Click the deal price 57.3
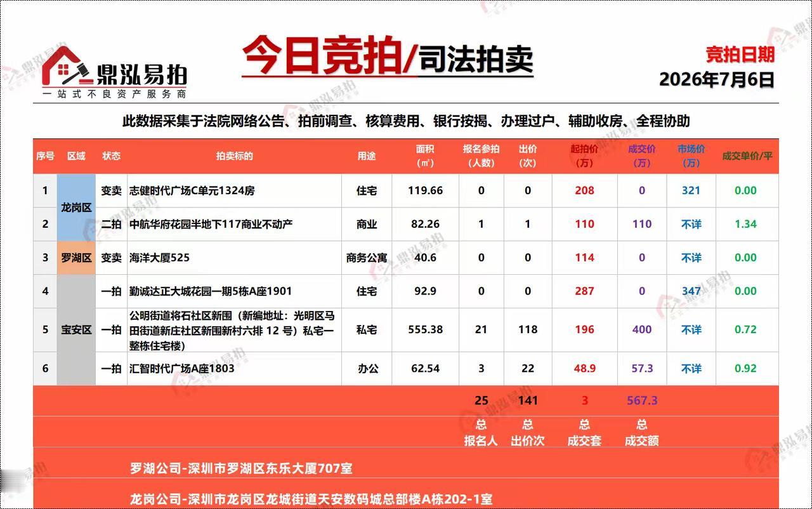 tap(642, 369)
